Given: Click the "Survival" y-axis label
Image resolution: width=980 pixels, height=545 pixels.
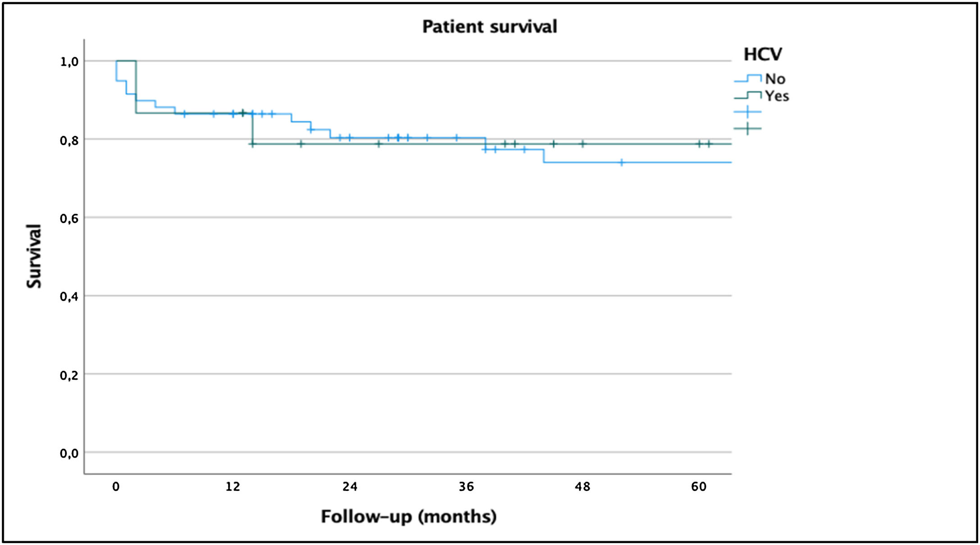Looking at the screenshot, I should [34, 256].
